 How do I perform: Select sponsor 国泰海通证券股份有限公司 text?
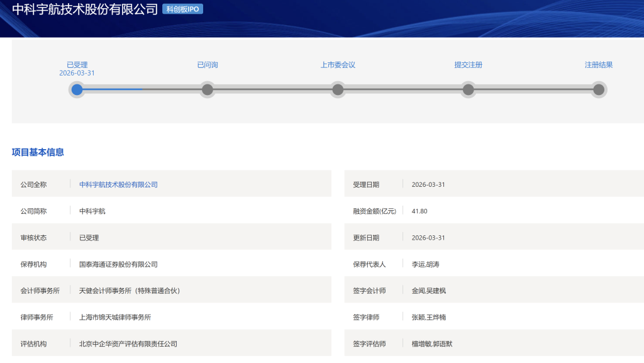pyautogui.click(x=118, y=264)
